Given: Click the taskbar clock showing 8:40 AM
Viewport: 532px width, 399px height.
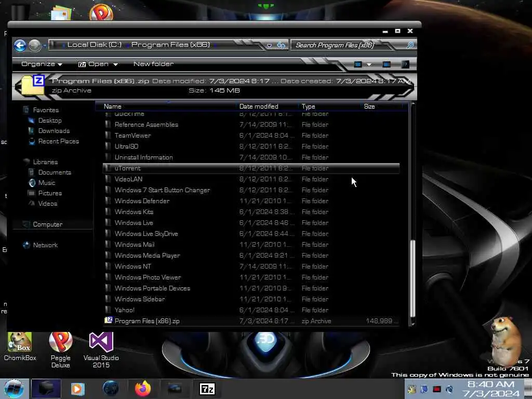Looking at the screenshot, I should 491,389.
